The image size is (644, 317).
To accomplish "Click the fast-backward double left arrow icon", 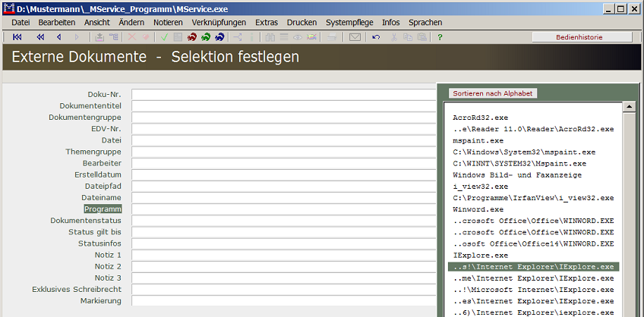I will click(x=40, y=37).
